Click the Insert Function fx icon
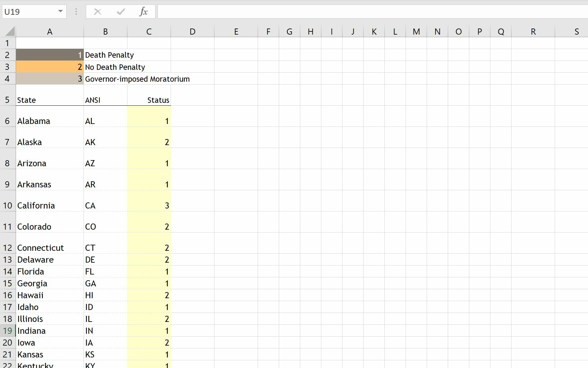This screenshot has width=588, height=368. (x=143, y=12)
